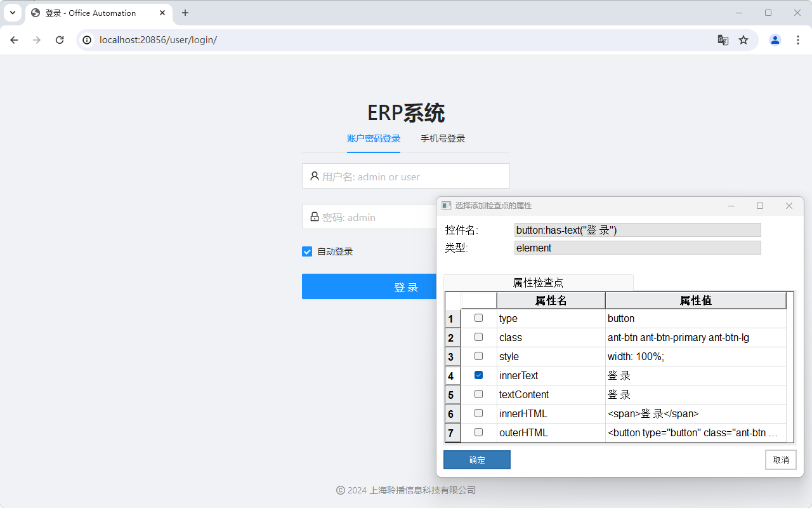Open the Google Translate icon in address bar
Screen dimensions: 812x508
723,40
